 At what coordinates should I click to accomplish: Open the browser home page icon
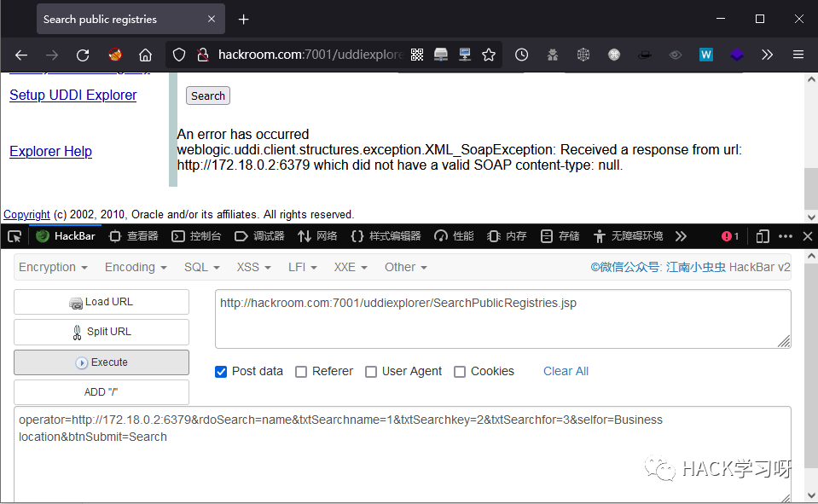pyautogui.click(x=145, y=55)
